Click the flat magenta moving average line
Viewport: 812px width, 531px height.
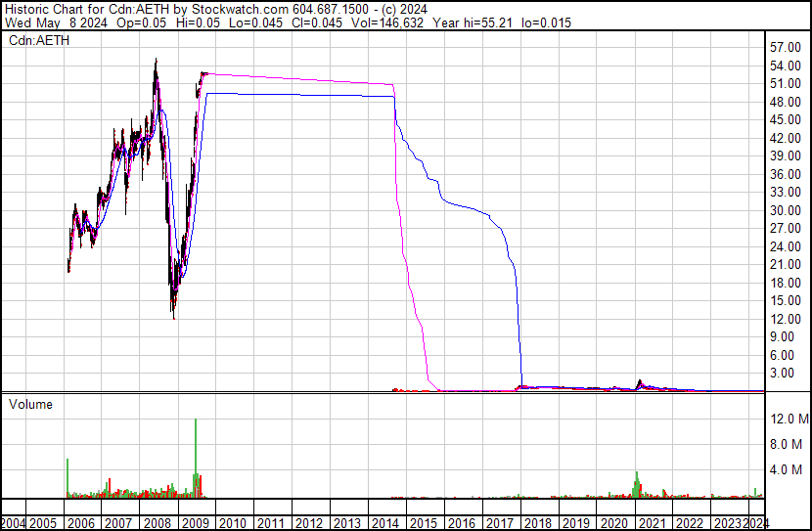tap(300, 78)
